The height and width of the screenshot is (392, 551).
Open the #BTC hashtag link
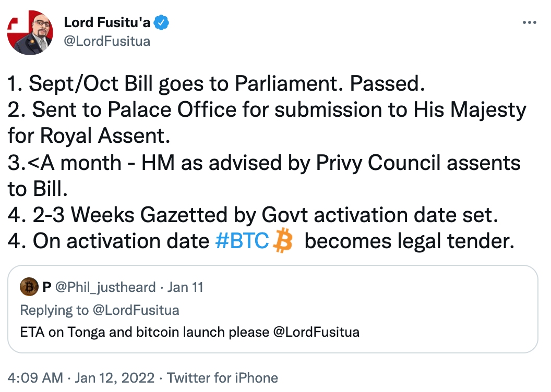[242, 241]
